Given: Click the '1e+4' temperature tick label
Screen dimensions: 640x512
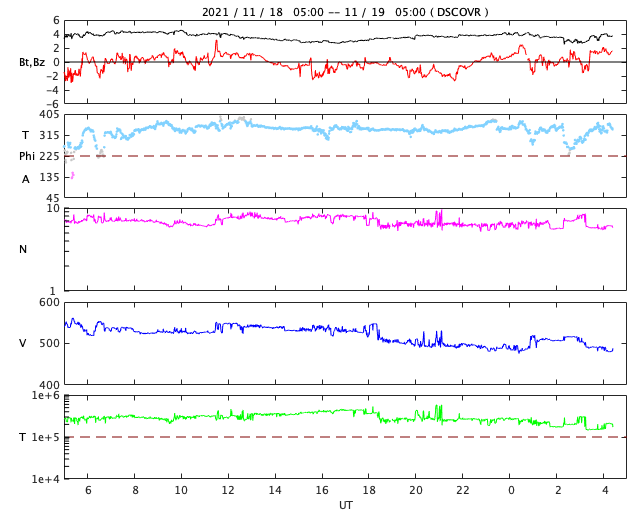Looking at the screenshot, I should (46, 479).
